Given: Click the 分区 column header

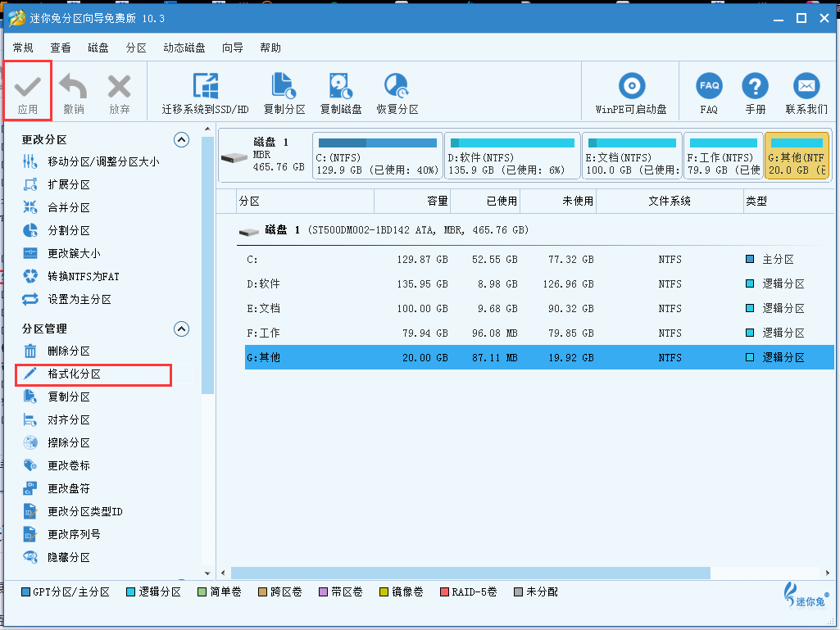Looking at the screenshot, I should tap(305, 201).
